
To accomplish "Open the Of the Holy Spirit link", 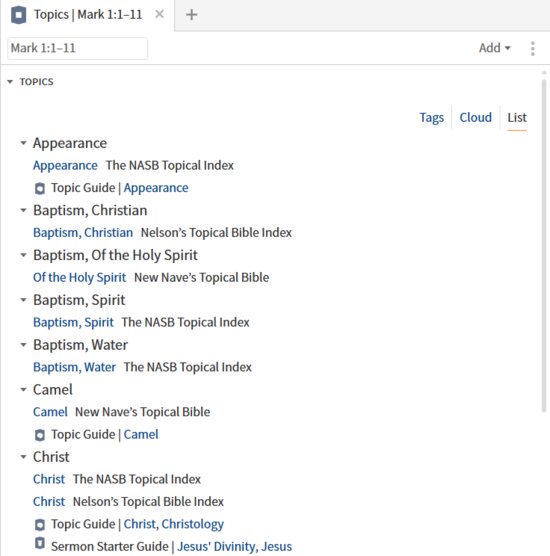I will pyautogui.click(x=79, y=277).
